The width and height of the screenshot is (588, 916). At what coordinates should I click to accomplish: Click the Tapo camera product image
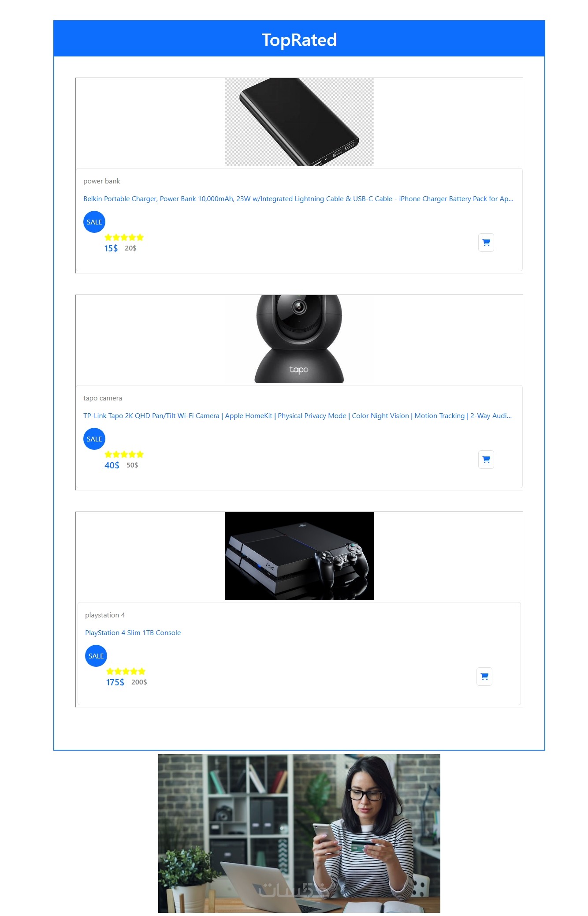[299, 339]
